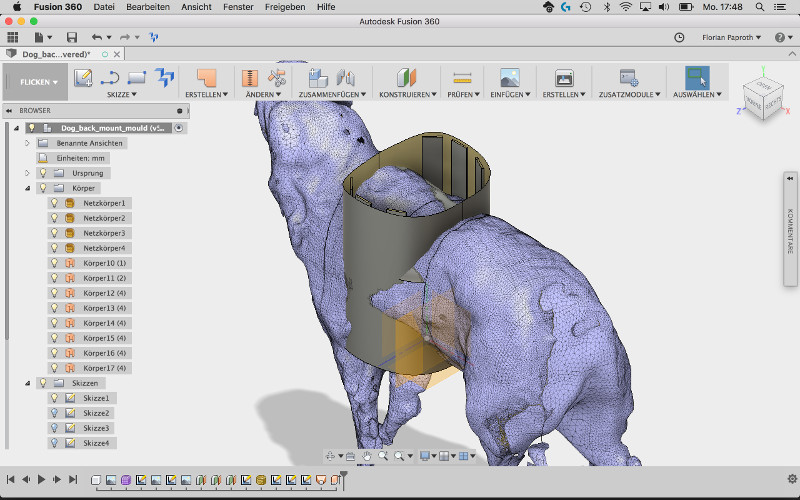Open the KOMMENTARE side panel
This screenshot has height=500, width=800.
[789, 231]
